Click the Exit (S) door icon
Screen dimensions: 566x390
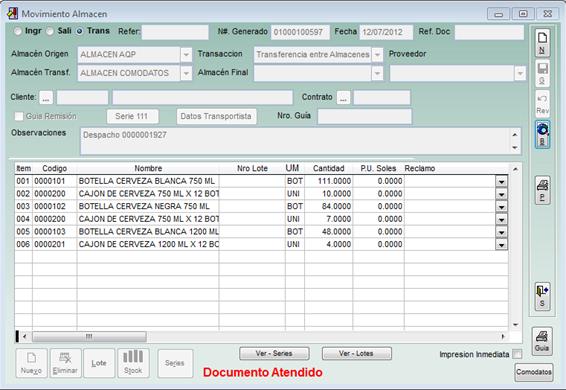pos(542,296)
